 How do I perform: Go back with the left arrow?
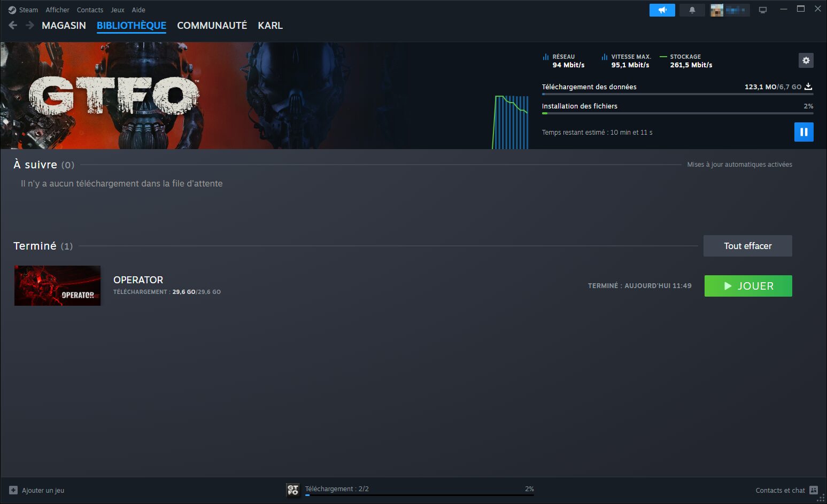click(x=13, y=25)
